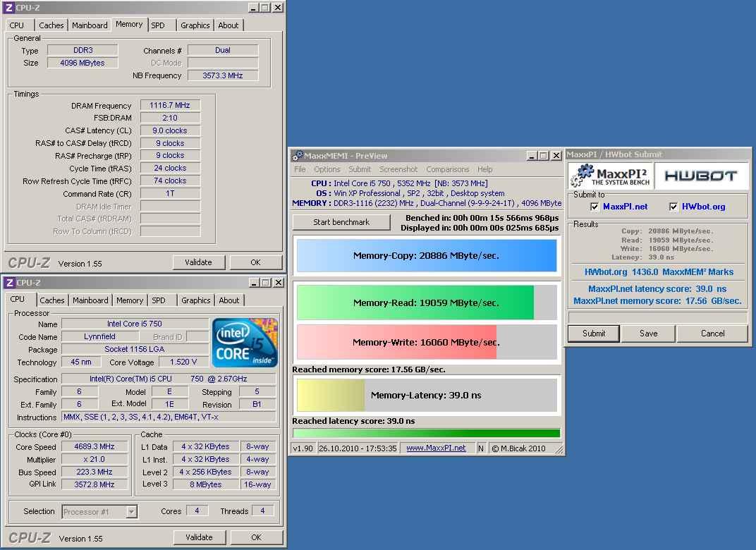This screenshot has height=550, width=756.
Task: Open About tab in the upper CPU-Z window
Action: [228, 25]
